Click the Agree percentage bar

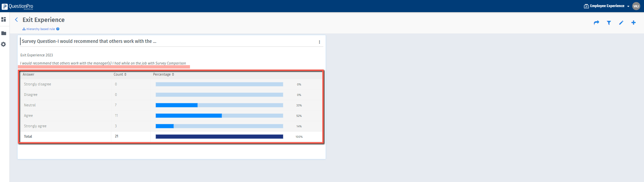pos(219,115)
